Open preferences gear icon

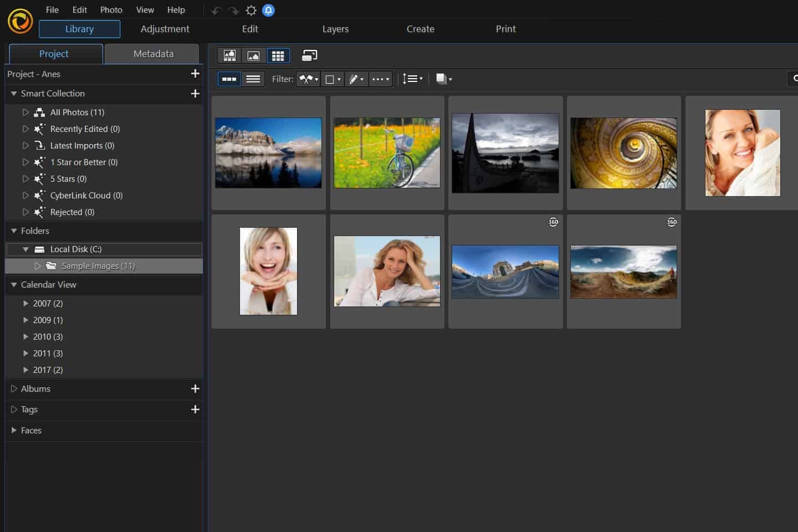[251, 11]
